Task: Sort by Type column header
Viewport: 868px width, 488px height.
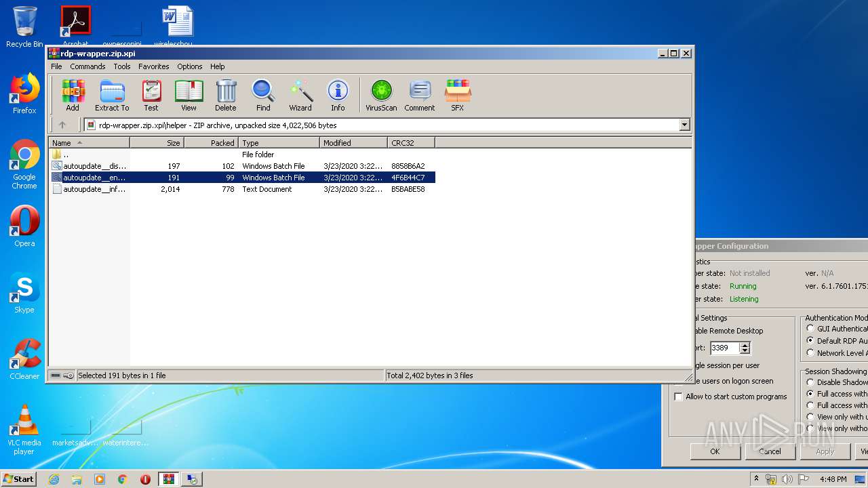Action: (x=279, y=143)
